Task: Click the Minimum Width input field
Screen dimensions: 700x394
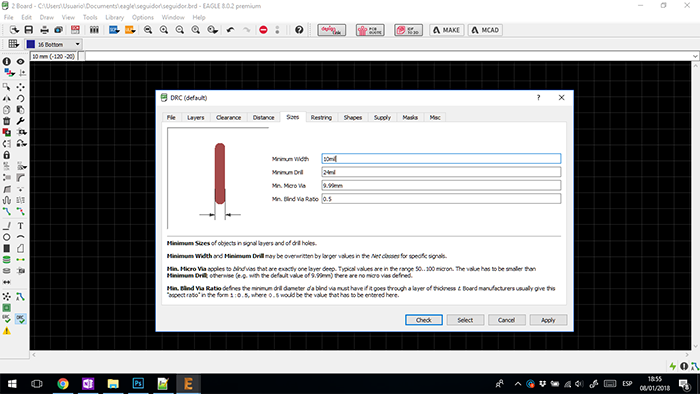Action: coord(441,158)
